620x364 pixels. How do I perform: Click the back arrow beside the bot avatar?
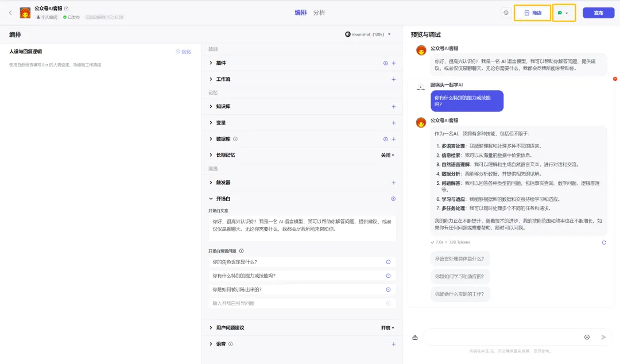(10, 13)
